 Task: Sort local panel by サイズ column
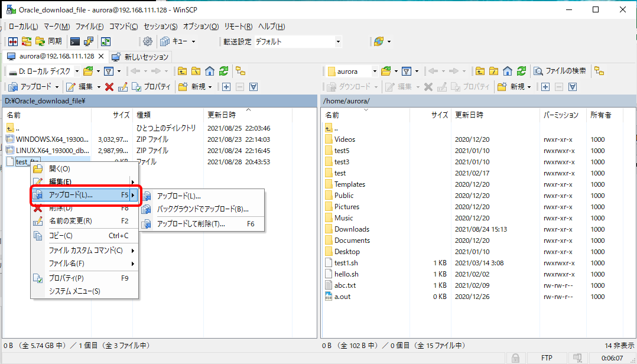point(112,115)
